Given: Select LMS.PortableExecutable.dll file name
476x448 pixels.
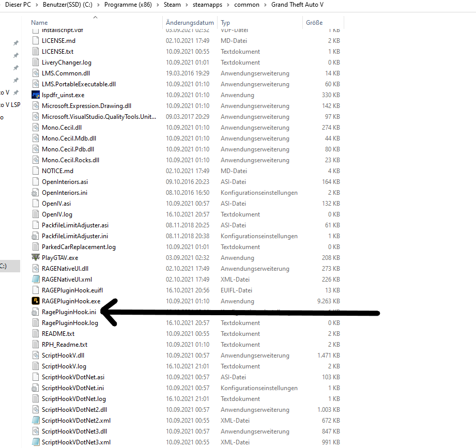Looking at the screenshot, I should tap(79, 84).
